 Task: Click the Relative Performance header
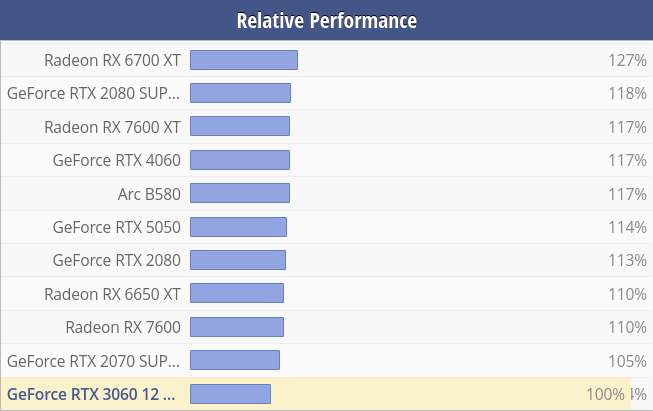(x=326, y=20)
